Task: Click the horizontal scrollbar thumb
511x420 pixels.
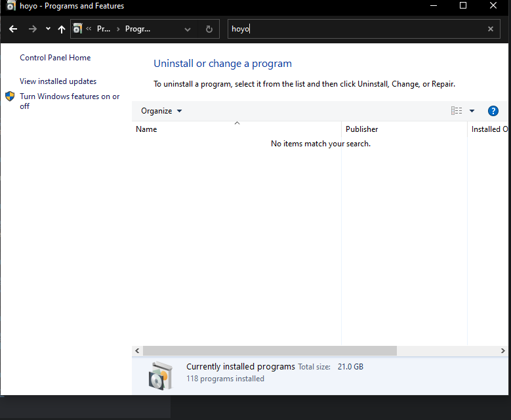Action: [270, 351]
